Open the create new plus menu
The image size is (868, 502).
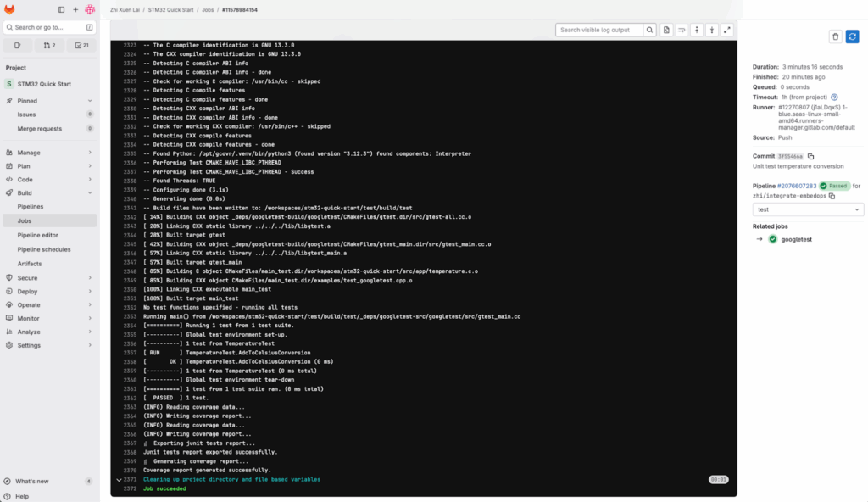[x=75, y=9]
